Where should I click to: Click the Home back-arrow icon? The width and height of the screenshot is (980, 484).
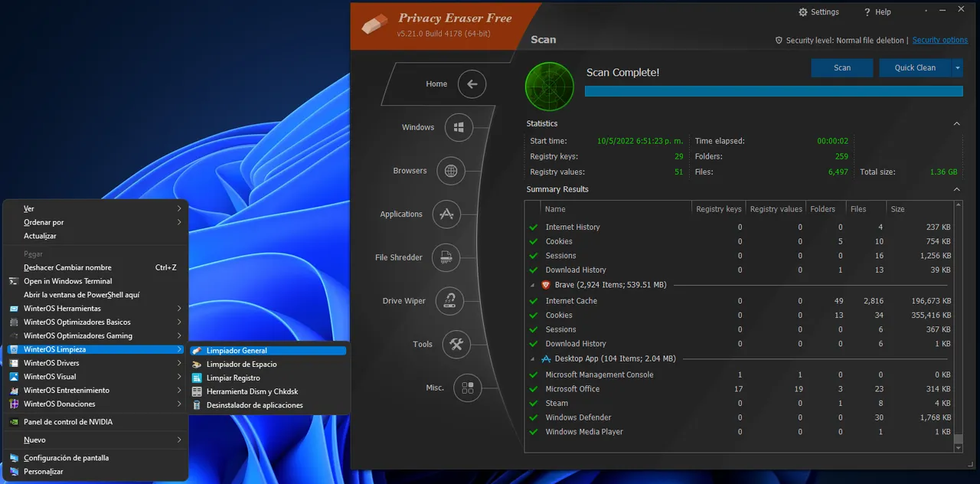tap(472, 84)
